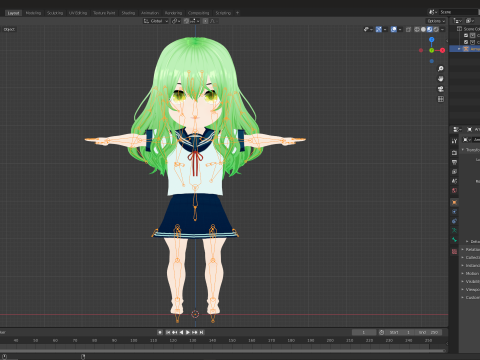Toggle viewport overlays button
This screenshot has height=360, width=480.
(x=394, y=29)
